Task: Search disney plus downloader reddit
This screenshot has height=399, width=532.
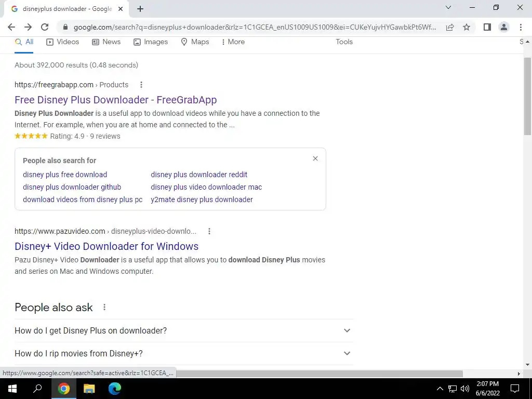Action: coord(199,175)
